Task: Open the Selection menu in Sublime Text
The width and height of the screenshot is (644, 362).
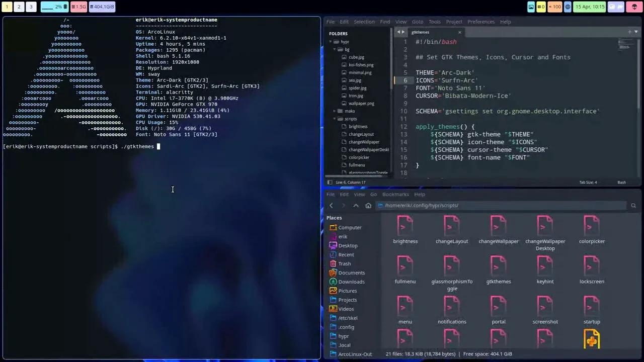Action: coord(364,22)
